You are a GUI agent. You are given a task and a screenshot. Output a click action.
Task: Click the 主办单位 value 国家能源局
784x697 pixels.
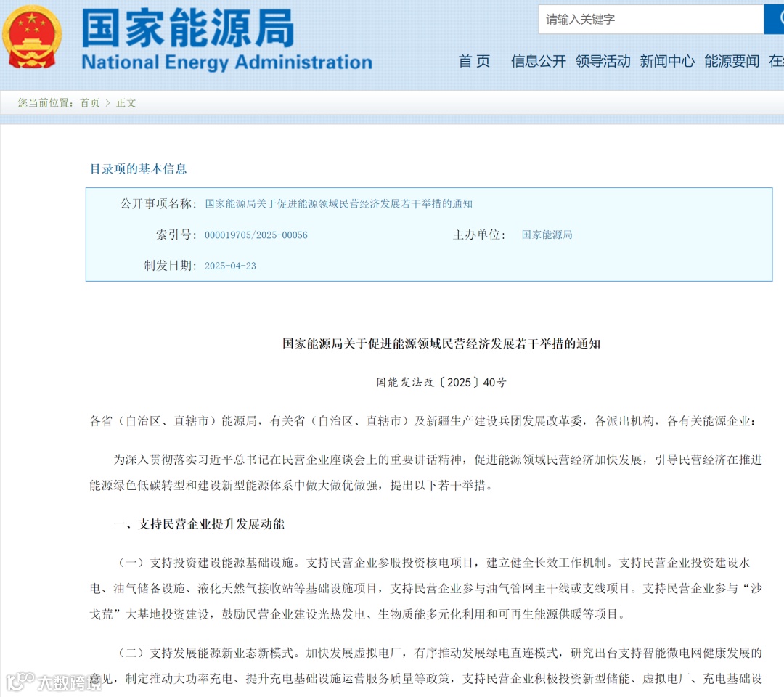(547, 235)
